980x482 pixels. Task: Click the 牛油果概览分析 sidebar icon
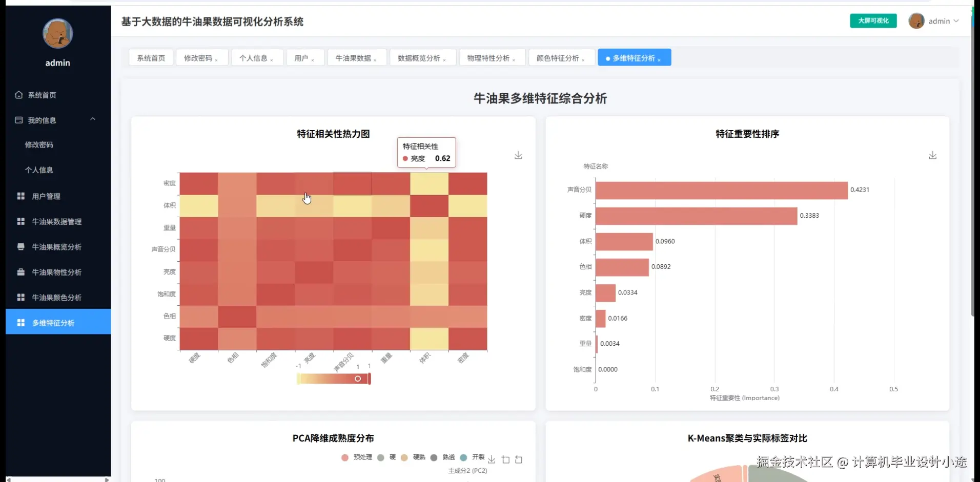[x=21, y=247]
